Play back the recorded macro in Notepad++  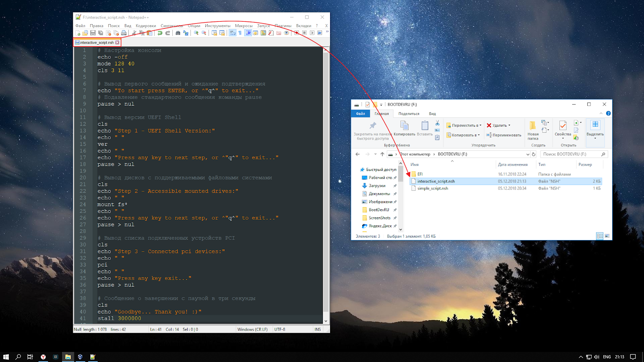pos(312,33)
